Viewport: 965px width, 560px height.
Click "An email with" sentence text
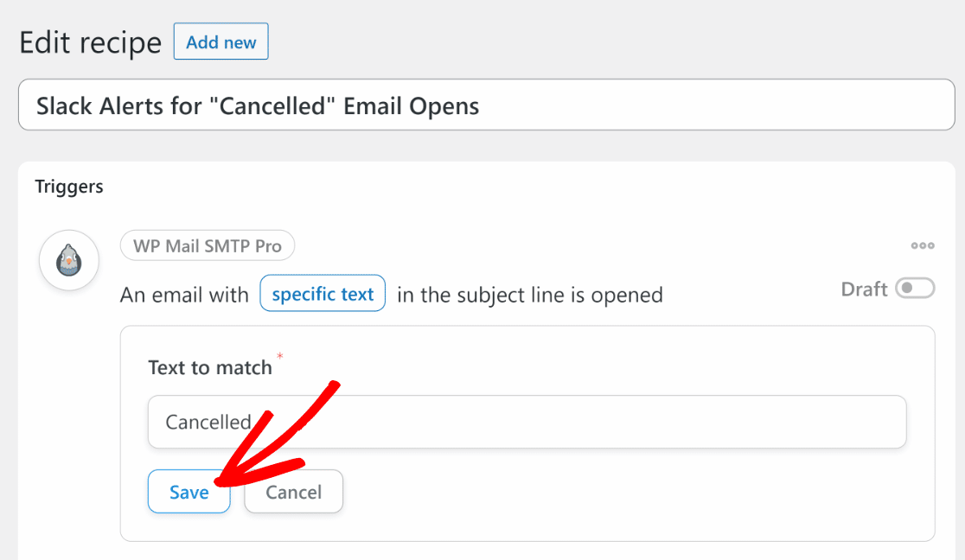tap(184, 295)
